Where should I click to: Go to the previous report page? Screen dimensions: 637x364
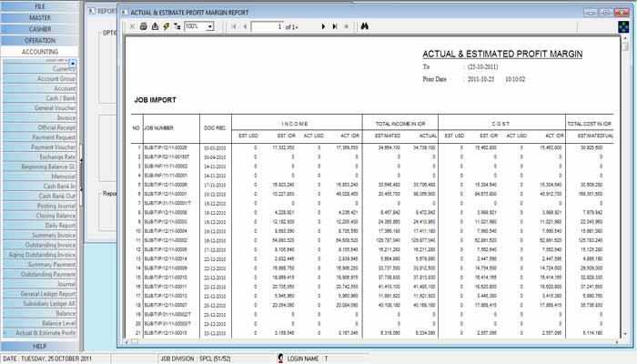click(x=245, y=27)
